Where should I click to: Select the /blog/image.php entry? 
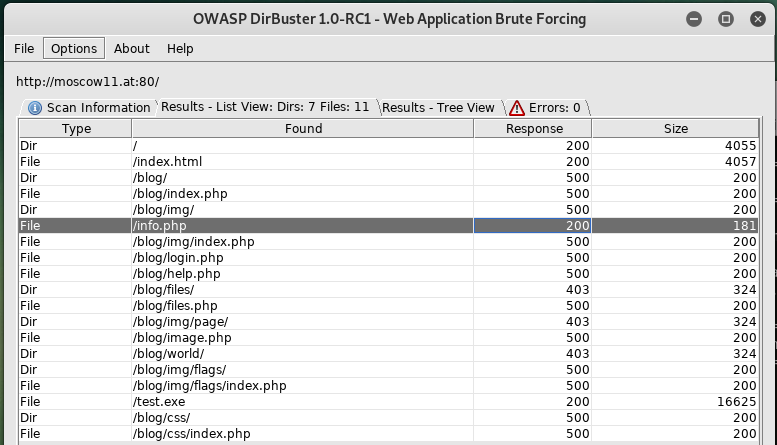[x=389, y=337]
